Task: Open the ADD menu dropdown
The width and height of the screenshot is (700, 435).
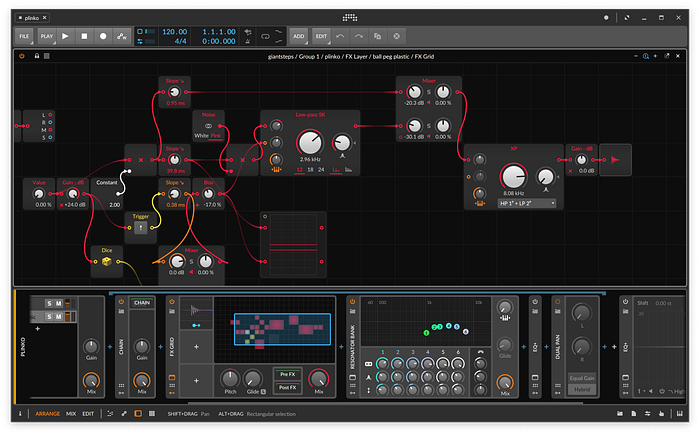Action: coord(299,36)
